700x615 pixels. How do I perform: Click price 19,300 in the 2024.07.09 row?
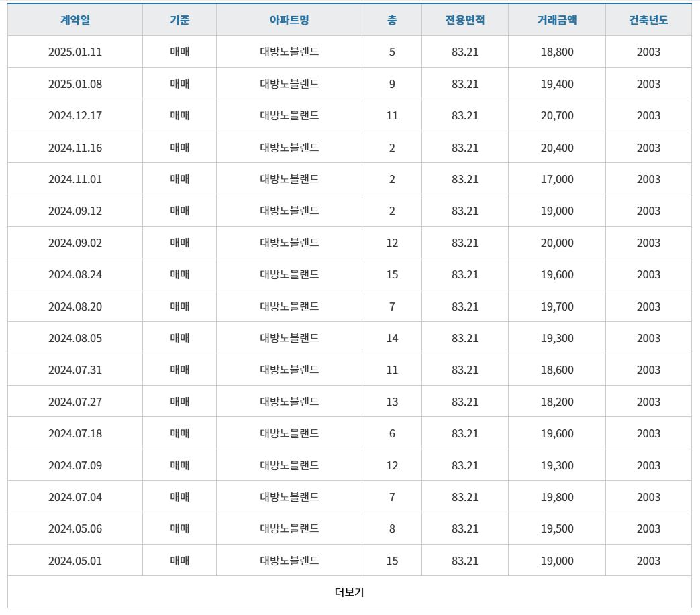[x=557, y=465]
